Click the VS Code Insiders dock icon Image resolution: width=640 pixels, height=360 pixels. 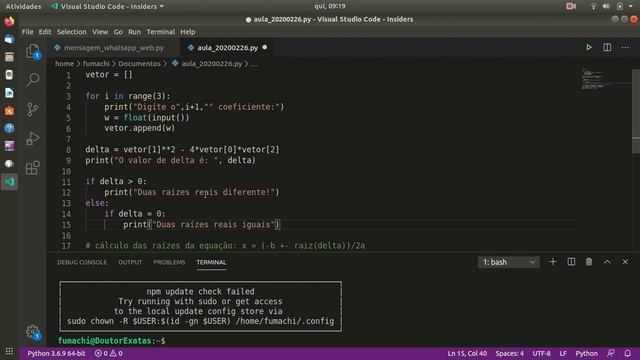click(9, 182)
